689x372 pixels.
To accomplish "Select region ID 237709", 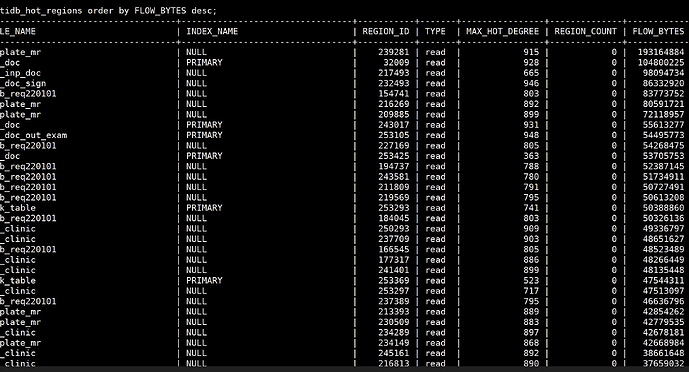I will click(394, 239).
